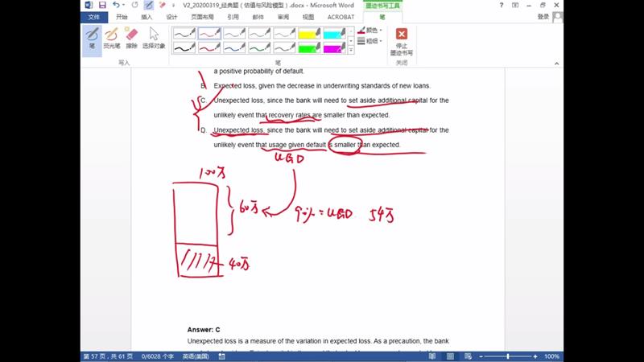The width and height of the screenshot is (644, 362).
Task: Click the zoom slider handle in status bar
Action: 508,356
